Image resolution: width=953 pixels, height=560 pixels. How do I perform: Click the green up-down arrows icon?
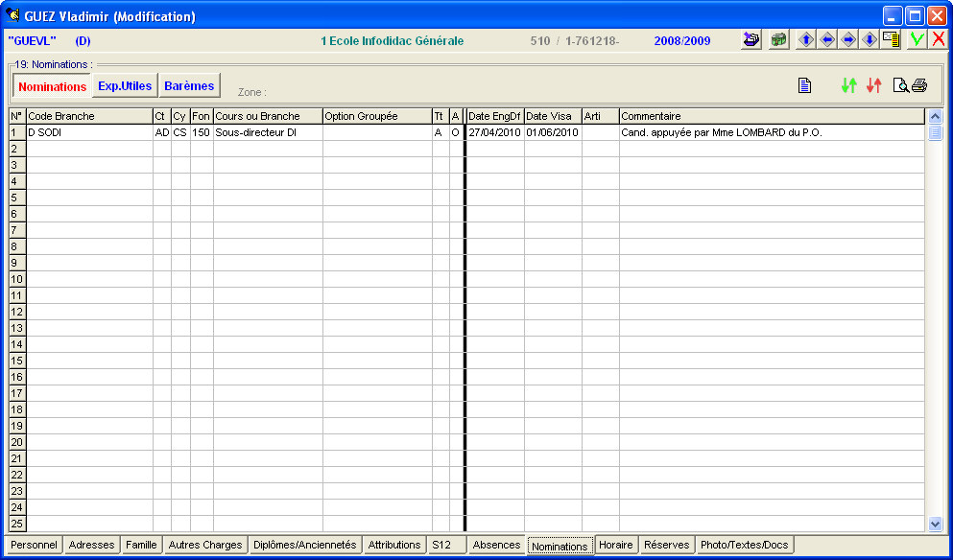pyautogui.click(x=849, y=85)
